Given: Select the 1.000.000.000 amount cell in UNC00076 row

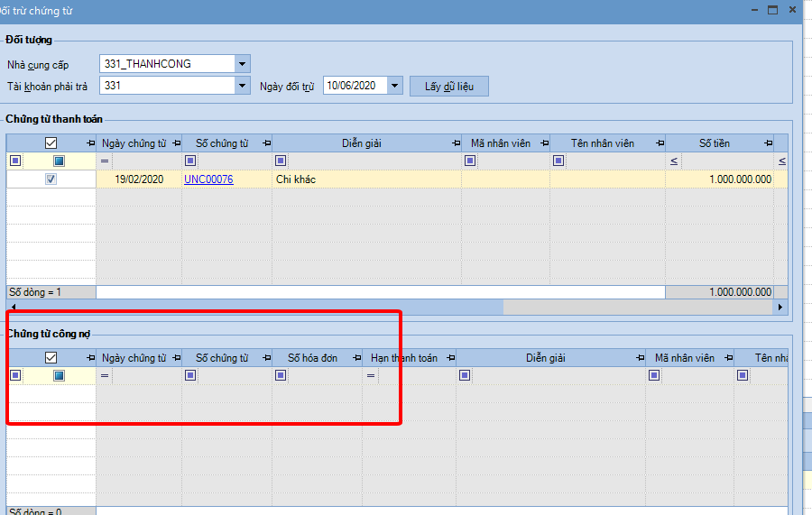Looking at the screenshot, I should coord(719,179).
